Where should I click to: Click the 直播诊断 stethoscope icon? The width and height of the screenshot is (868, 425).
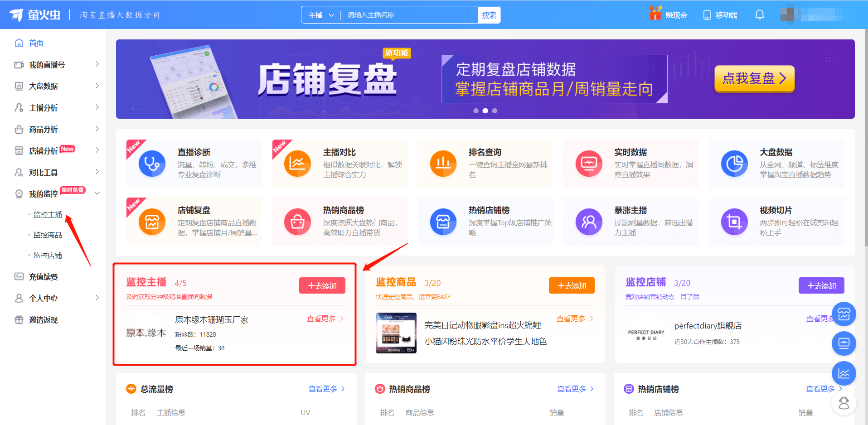click(152, 164)
